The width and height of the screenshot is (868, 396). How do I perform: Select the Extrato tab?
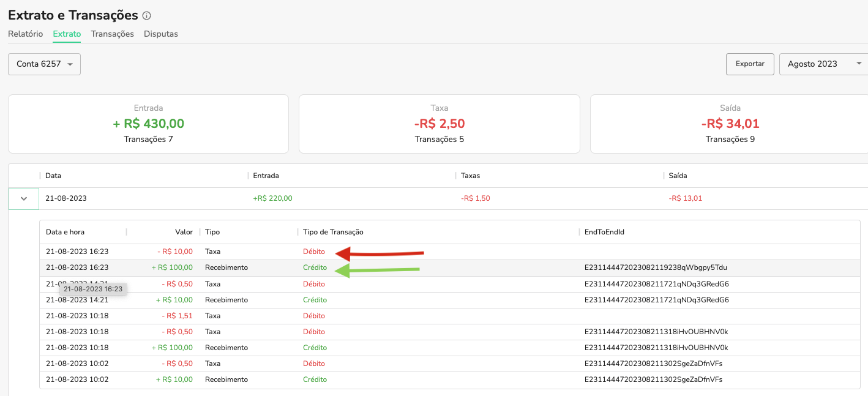pyautogui.click(x=67, y=34)
